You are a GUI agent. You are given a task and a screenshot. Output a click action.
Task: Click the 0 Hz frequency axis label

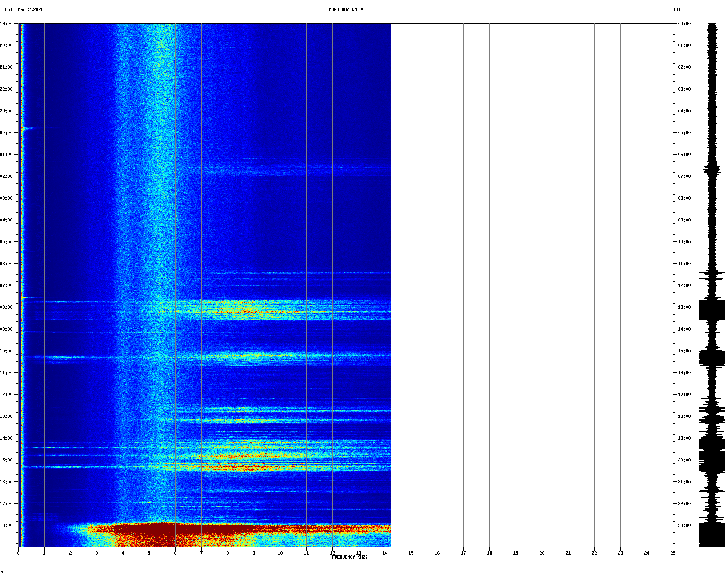(x=18, y=553)
